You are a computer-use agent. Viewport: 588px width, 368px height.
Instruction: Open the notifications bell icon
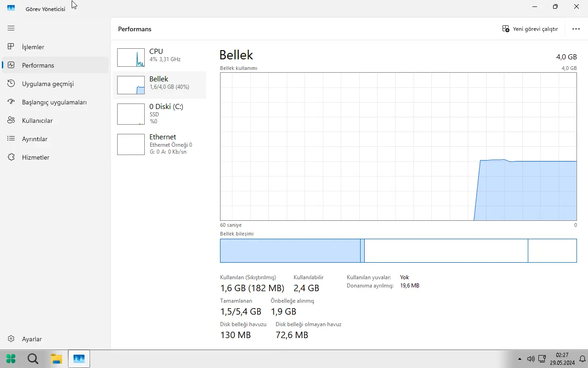(x=582, y=359)
